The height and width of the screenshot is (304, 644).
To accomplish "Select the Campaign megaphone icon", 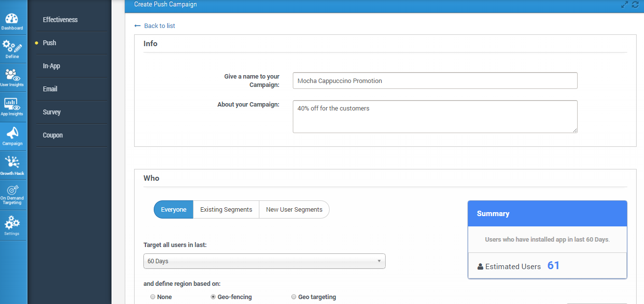I will (12, 133).
